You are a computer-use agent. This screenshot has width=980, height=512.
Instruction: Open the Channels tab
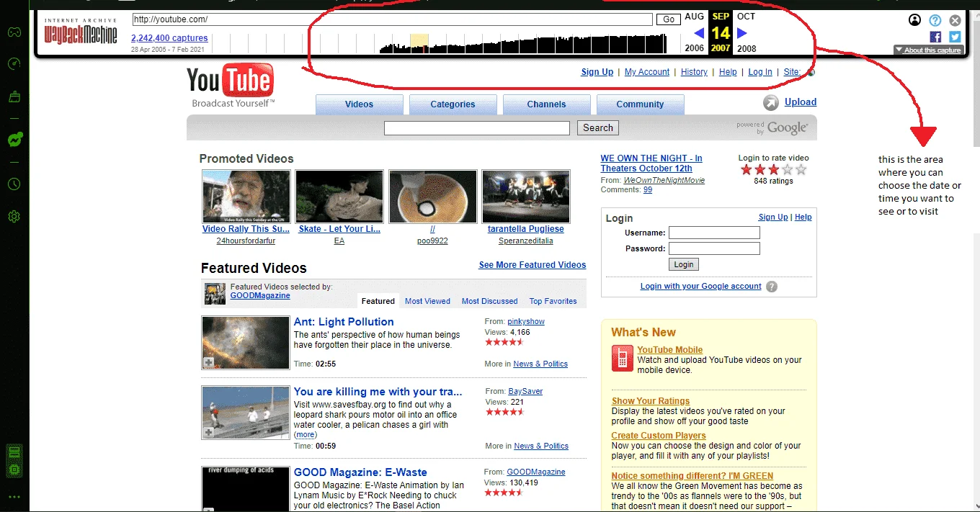pos(546,104)
